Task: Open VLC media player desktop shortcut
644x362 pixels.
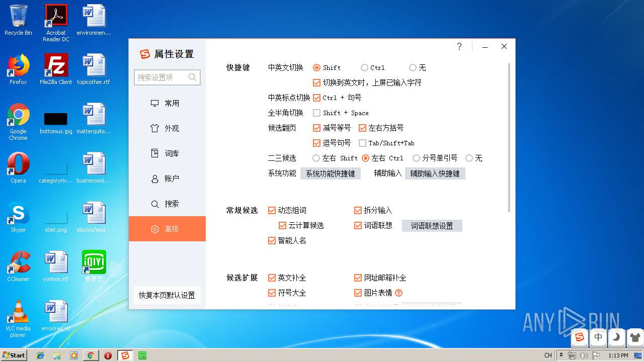Action: [18, 319]
